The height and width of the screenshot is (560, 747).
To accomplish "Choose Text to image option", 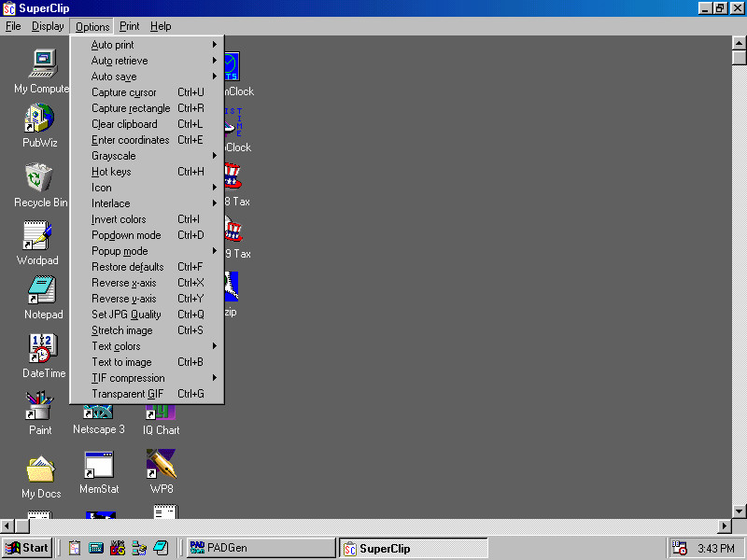I will [x=147, y=362].
